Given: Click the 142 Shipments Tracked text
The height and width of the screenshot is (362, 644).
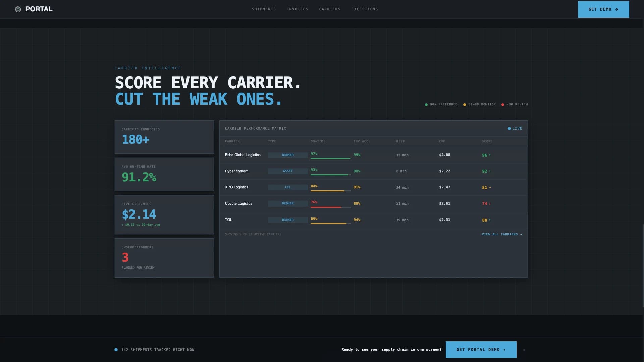Looking at the screenshot, I should point(158,350).
